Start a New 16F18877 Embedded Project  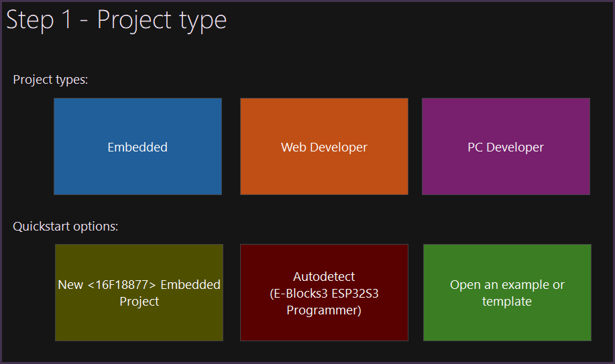[139, 293]
